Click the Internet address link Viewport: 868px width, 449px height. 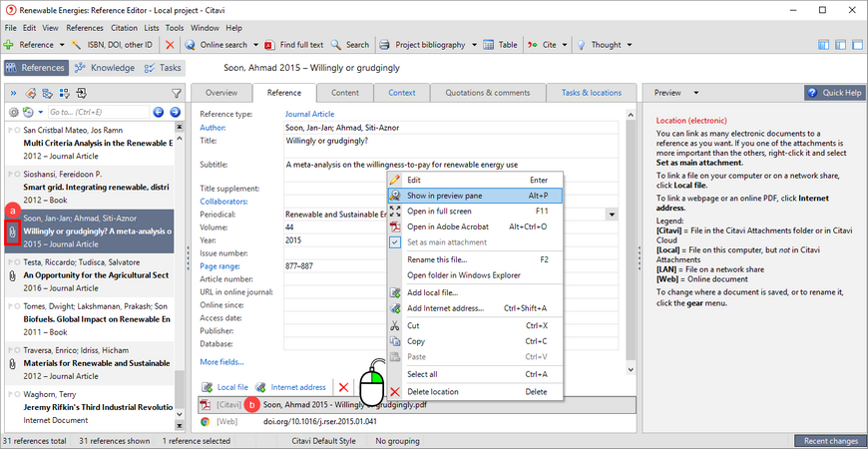(x=298, y=387)
